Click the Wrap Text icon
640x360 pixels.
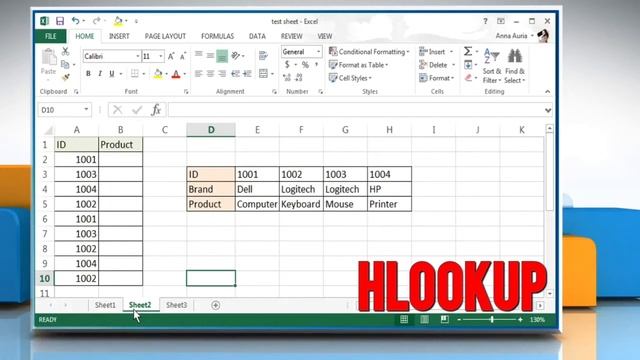[263, 56]
